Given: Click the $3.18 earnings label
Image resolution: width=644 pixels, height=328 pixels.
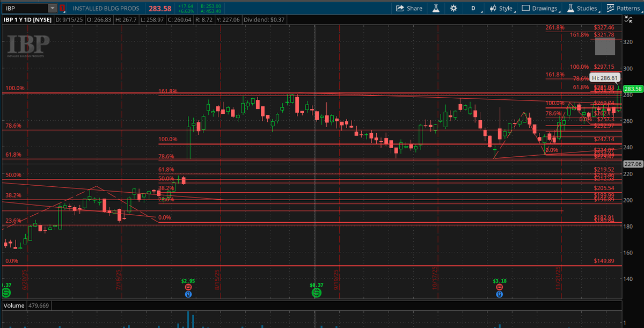Looking at the screenshot, I should coord(499,281).
